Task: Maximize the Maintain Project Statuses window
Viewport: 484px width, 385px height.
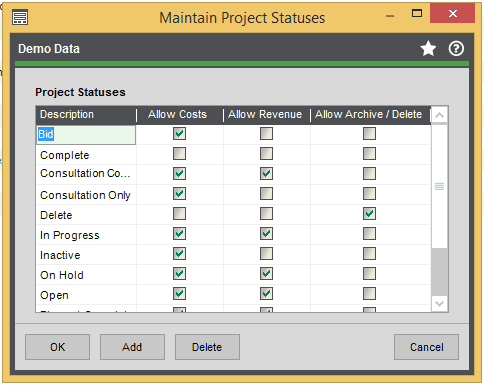Action: pyautogui.click(x=417, y=13)
